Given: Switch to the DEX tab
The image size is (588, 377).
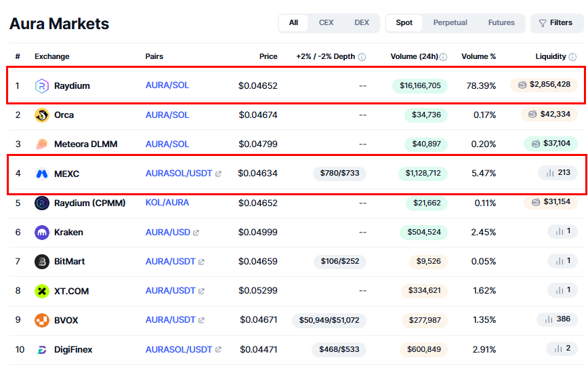Looking at the screenshot, I should coord(362,23).
